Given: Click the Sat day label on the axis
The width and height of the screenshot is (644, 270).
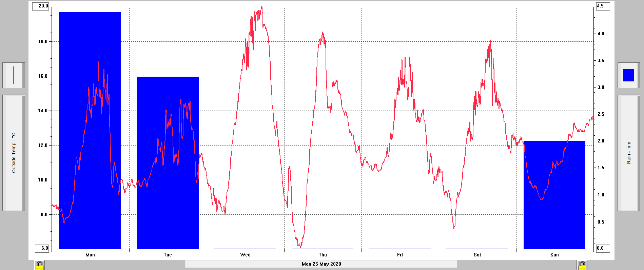Looking at the screenshot, I should 477,255.
